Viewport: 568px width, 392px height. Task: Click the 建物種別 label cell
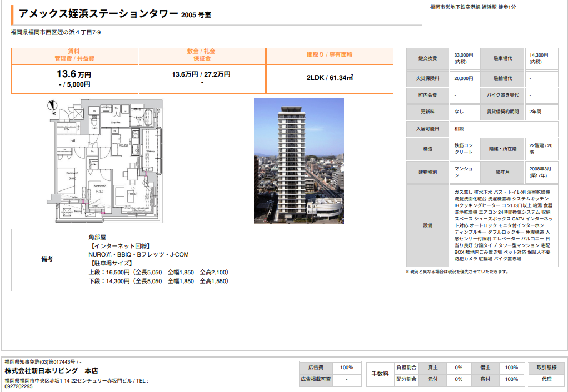pos(427,172)
